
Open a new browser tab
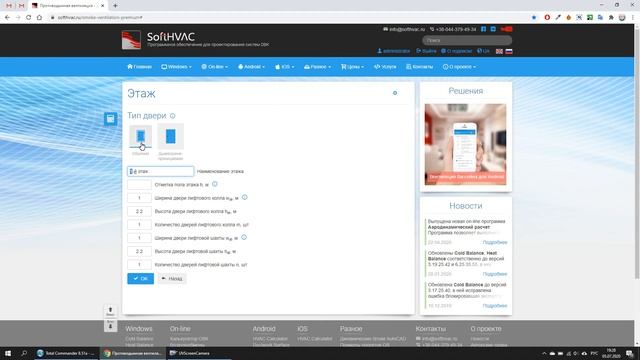[x=116, y=6]
